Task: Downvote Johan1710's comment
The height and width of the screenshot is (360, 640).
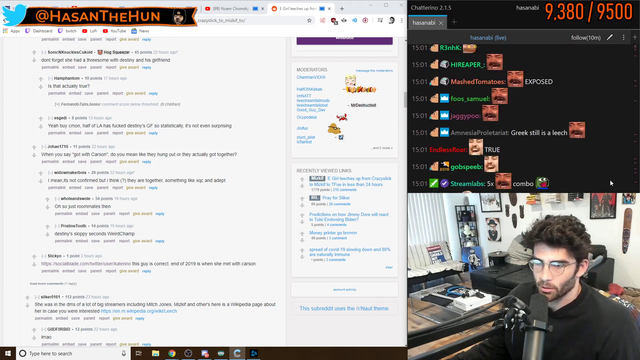Action: coord(34,155)
